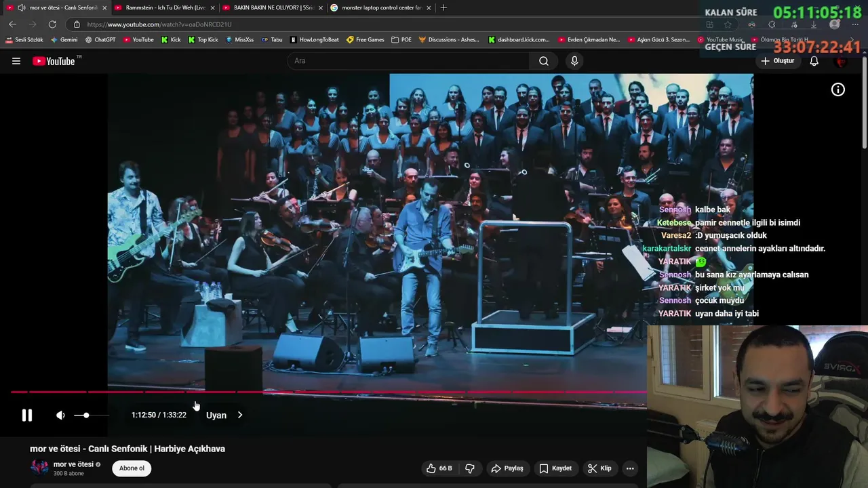Open the notifications bell
This screenshot has width=868, height=488.
click(814, 61)
